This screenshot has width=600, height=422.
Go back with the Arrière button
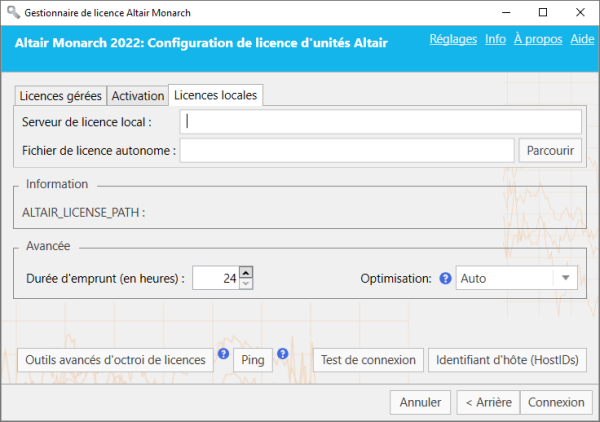(x=488, y=402)
